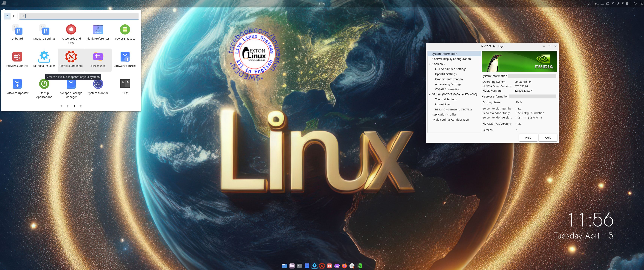644x270 pixels.
Task: Switch app menu to category view
Action: click(x=14, y=16)
